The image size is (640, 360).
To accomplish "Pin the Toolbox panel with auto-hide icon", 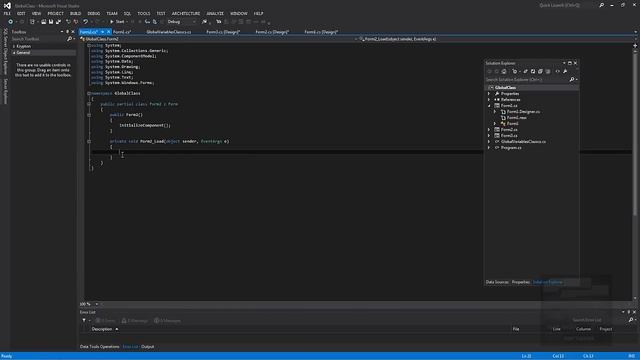I will click(x=67, y=31).
